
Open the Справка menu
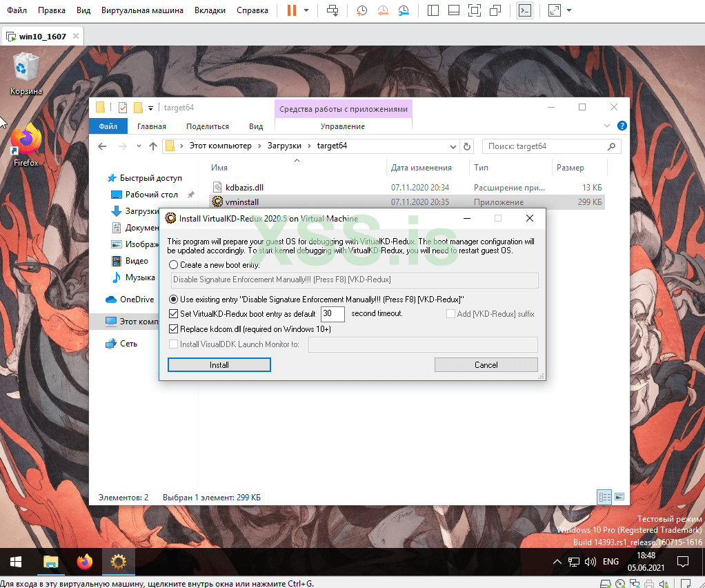coord(252,10)
